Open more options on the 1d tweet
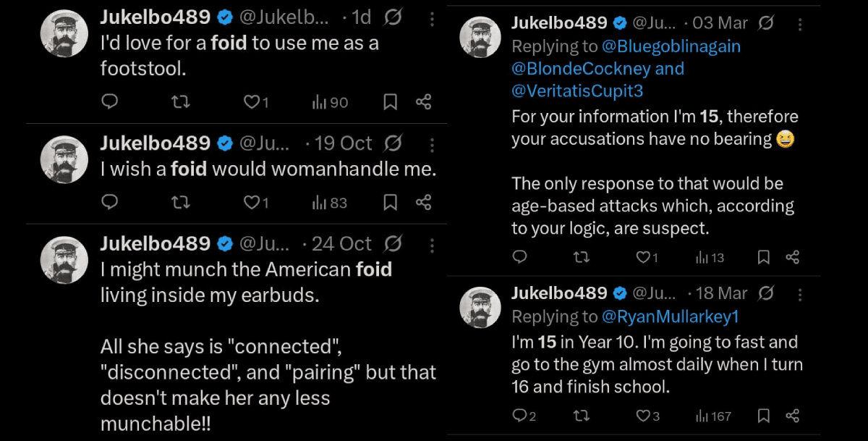Viewport: 868px width, 441px height. (x=432, y=20)
